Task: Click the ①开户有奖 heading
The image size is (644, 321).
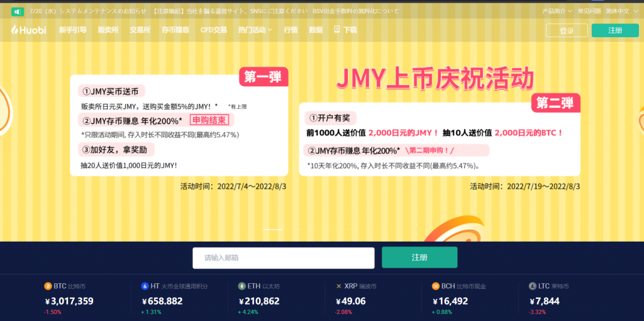Action: [330, 118]
